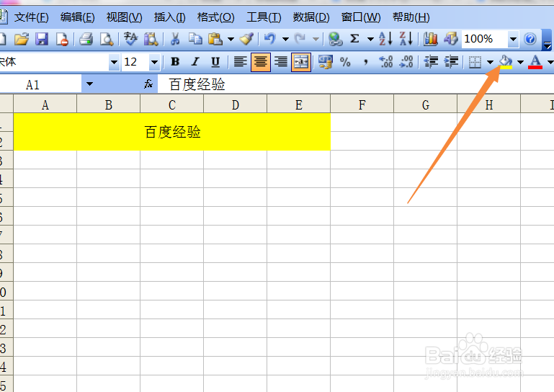
Task: Open the Borders dropdown arrow
Action: pos(490,62)
